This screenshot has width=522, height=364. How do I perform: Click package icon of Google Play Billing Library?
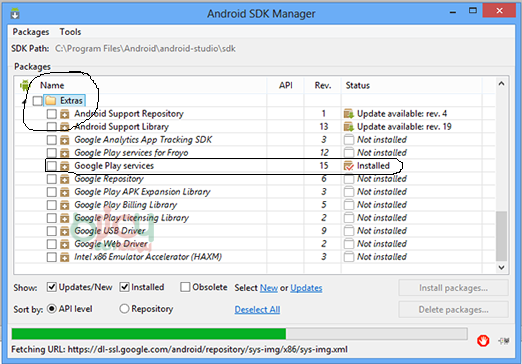tap(65, 205)
